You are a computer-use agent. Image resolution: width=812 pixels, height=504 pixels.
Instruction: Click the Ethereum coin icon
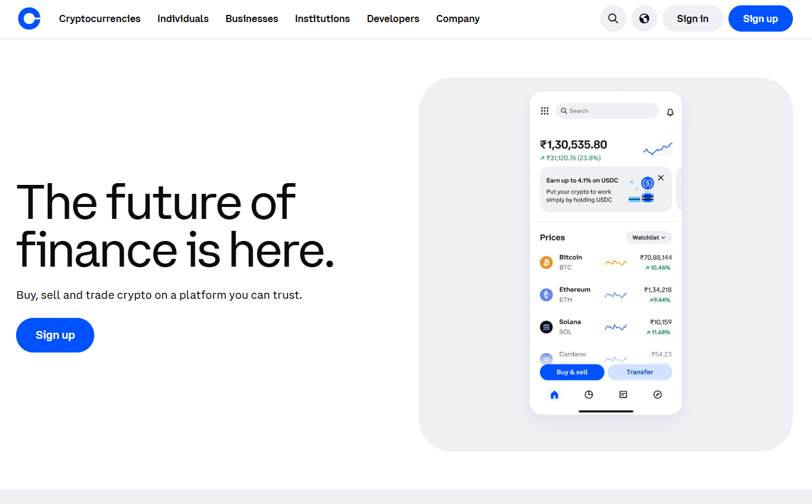(x=547, y=295)
